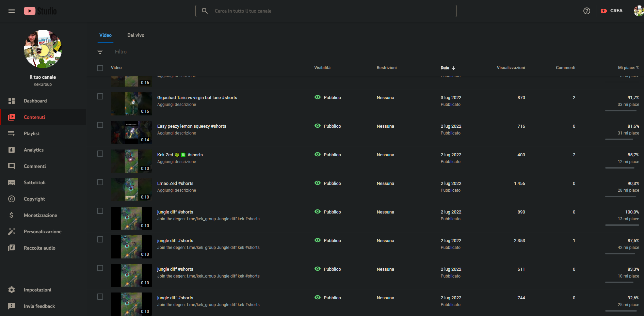
Task: Open Pubblico visibility on the 2.353-views row
Action: click(328, 240)
